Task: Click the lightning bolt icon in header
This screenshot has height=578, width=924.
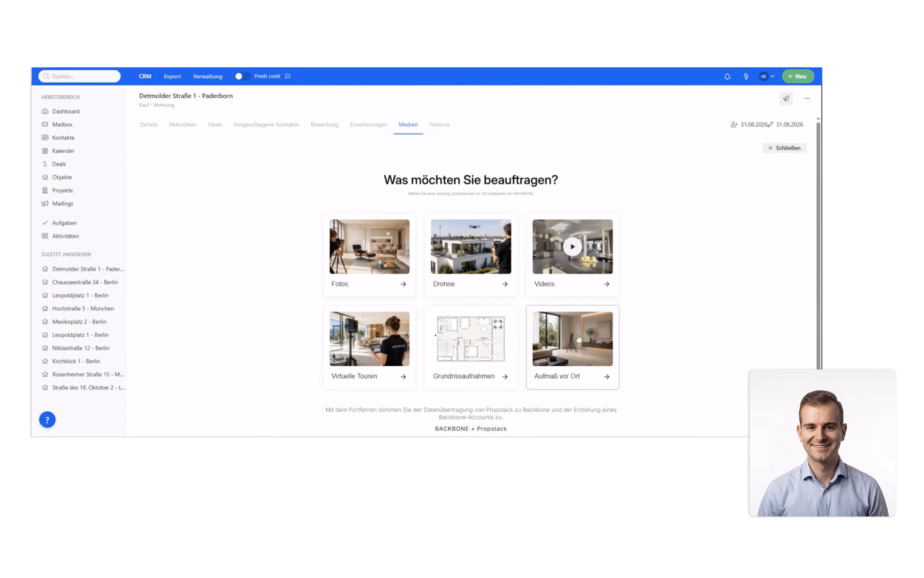Action: pyautogui.click(x=746, y=76)
